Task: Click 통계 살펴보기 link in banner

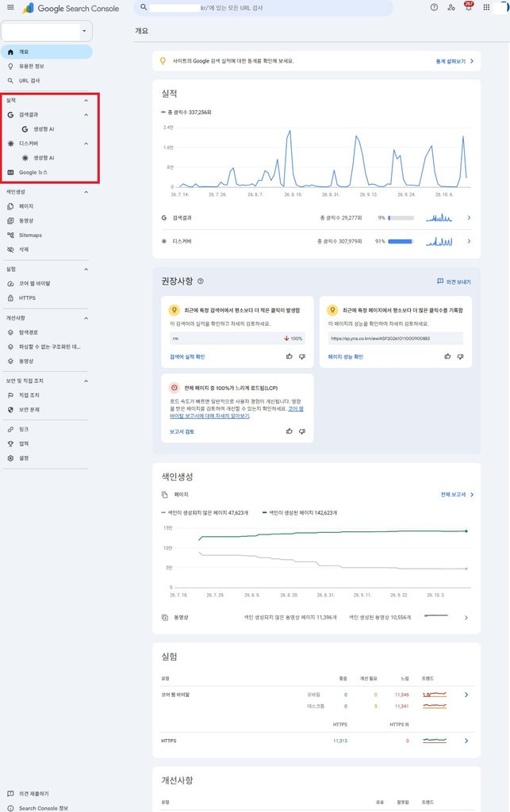Action: pos(454,61)
